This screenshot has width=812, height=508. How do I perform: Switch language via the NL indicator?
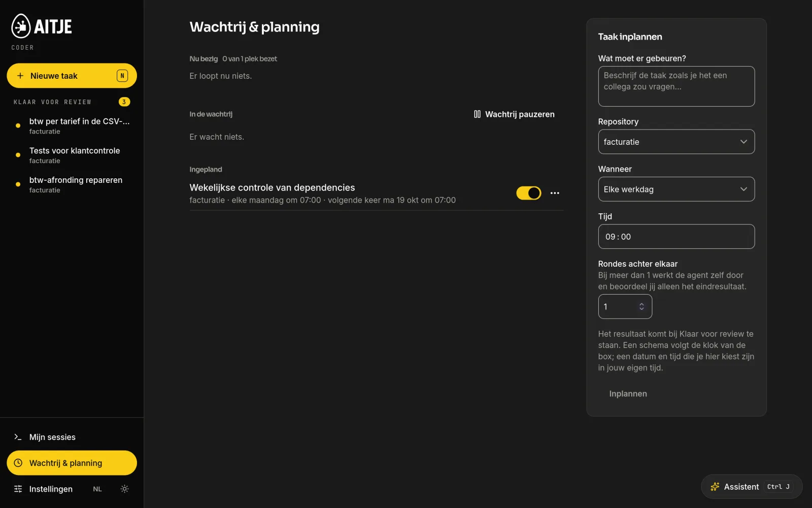97,489
